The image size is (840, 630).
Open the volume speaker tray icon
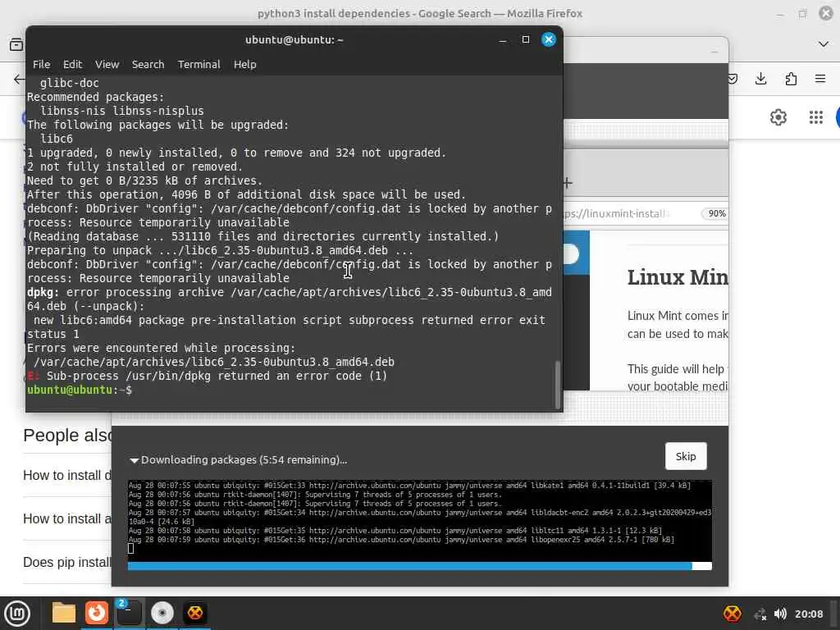[781, 614]
